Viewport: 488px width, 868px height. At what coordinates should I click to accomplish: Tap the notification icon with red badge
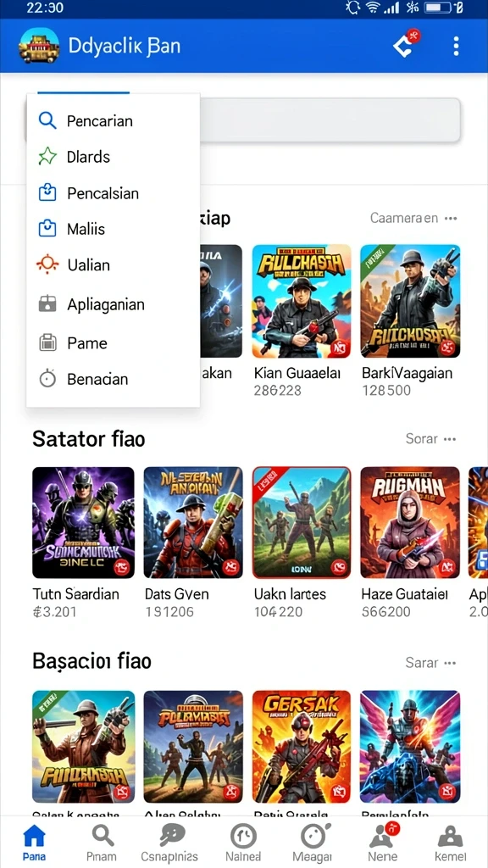coord(406,44)
